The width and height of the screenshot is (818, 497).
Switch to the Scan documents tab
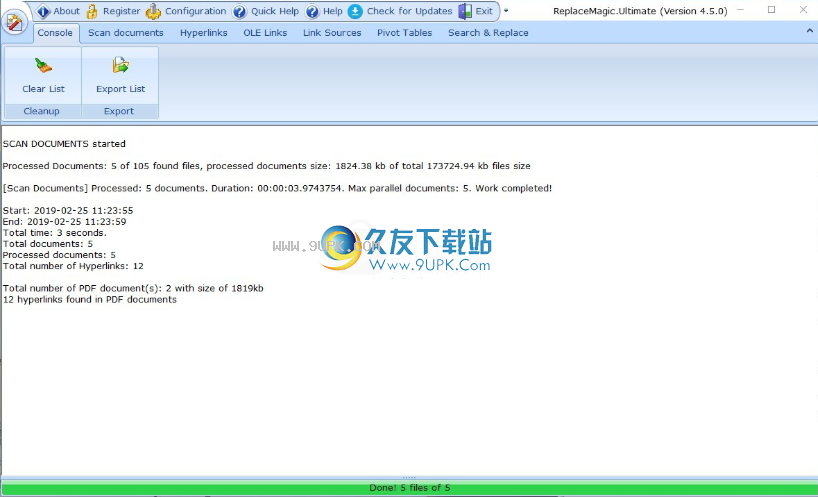[126, 33]
